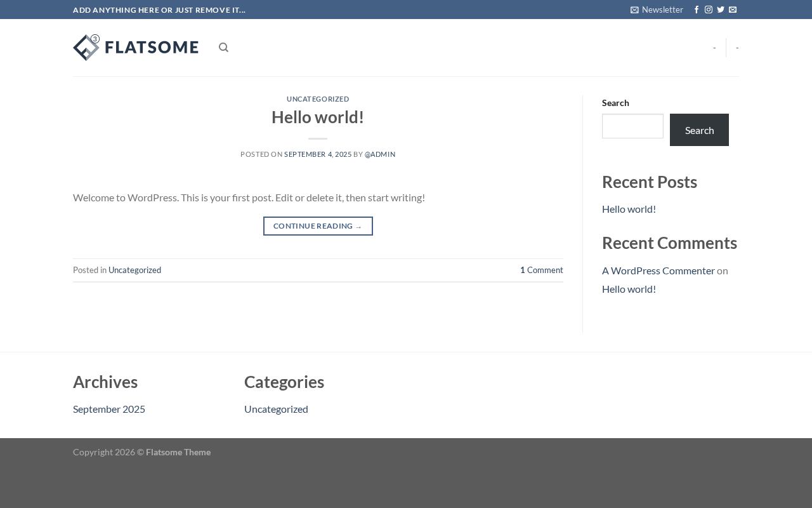Open the @admin author link
The height and width of the screenshot is (508, 812).
click(380, 154)
